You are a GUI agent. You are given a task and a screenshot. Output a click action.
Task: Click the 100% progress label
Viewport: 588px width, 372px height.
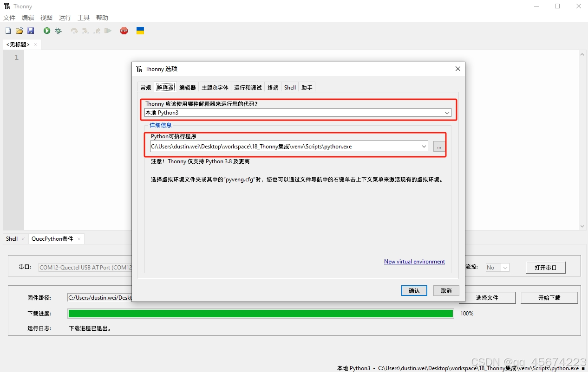467,314
